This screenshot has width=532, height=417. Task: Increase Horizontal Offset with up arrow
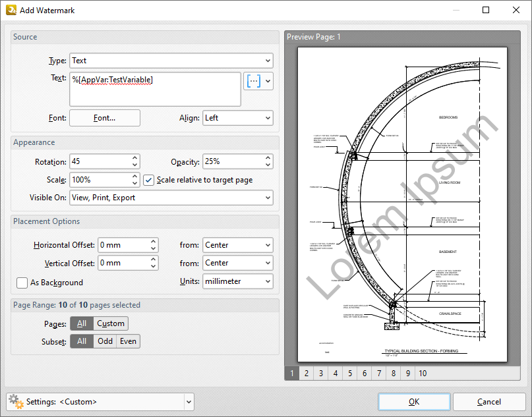[x=154, y=241]
